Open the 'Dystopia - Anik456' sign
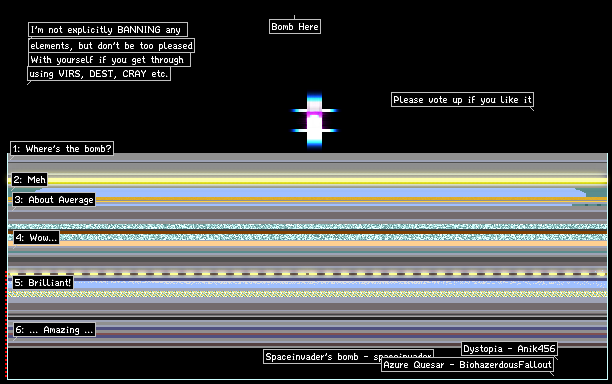Image resolution: width=612 pixels, height=384 pixels. click(509, 348)
